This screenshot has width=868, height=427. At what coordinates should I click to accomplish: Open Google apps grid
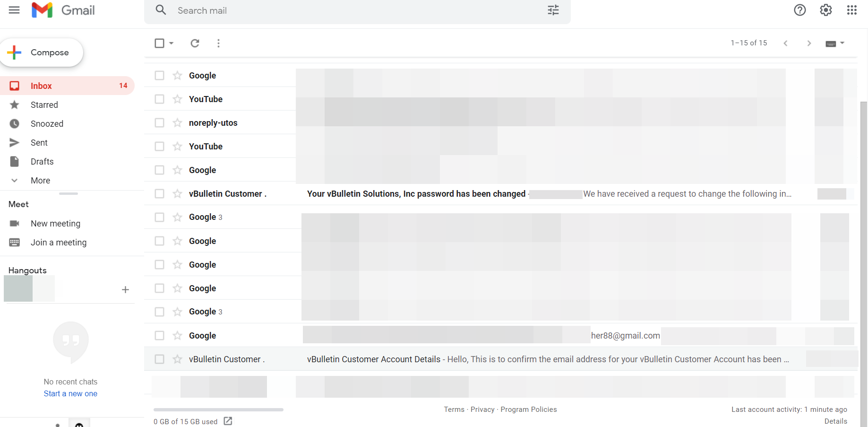(x=852, y=10)
